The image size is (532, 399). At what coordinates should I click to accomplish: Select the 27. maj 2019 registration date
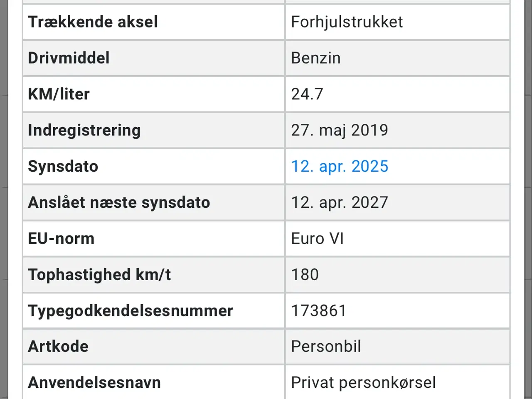[339, 131]
